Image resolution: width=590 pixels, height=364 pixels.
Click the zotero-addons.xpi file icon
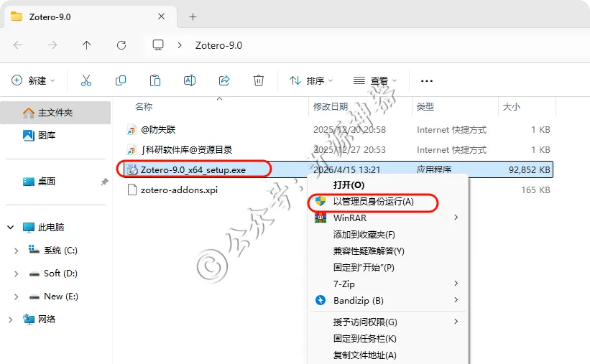click(x=132, y=190)
